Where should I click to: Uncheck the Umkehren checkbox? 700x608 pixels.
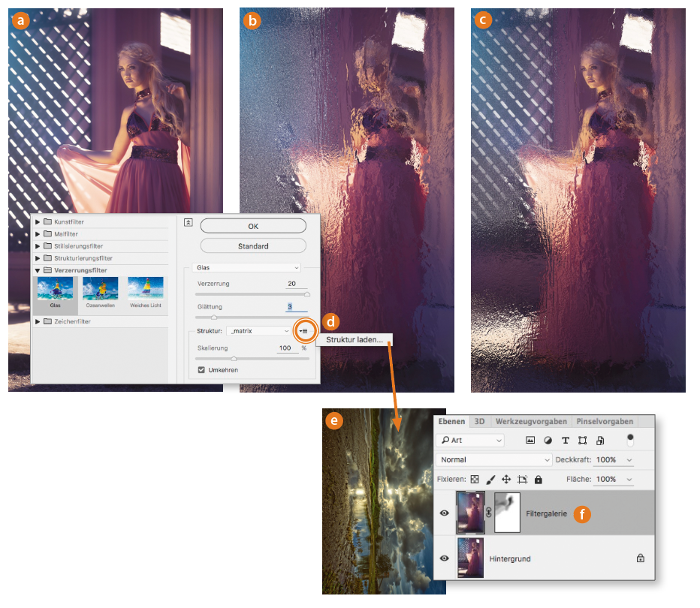coord(201,370)
